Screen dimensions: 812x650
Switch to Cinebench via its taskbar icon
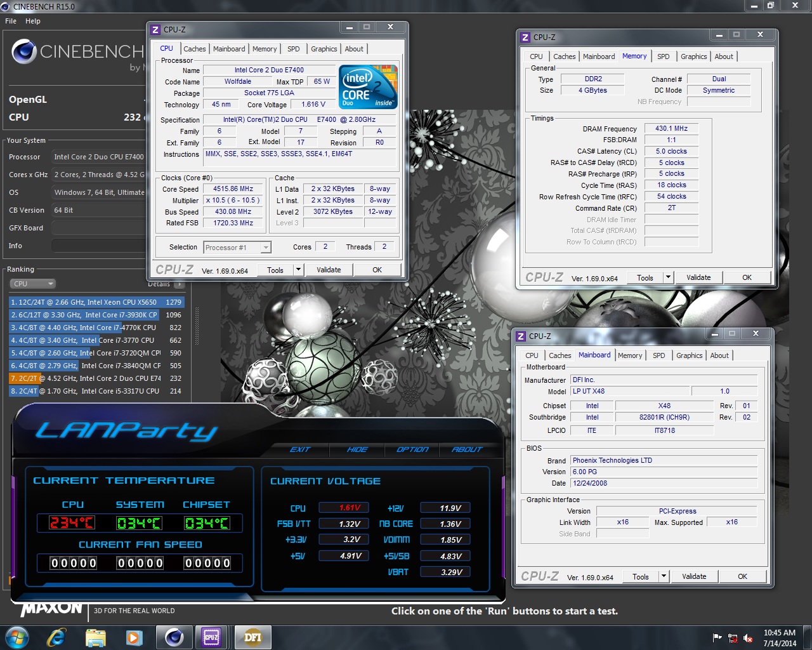pyautogui.click(x=174, y=637)
